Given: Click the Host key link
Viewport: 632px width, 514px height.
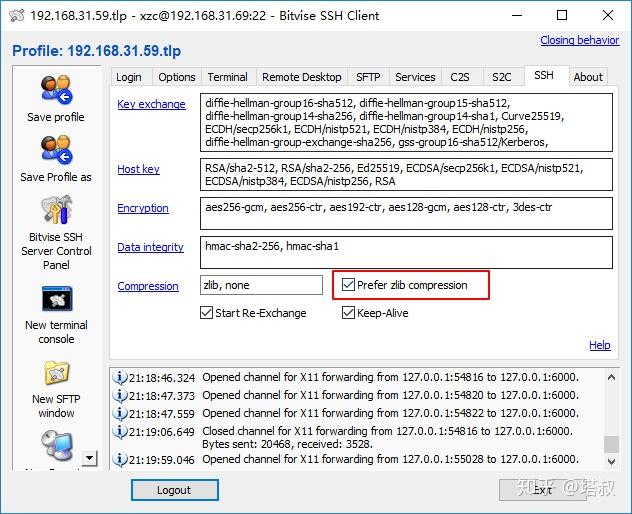Looking at the screenshot, I should point(138,169).
